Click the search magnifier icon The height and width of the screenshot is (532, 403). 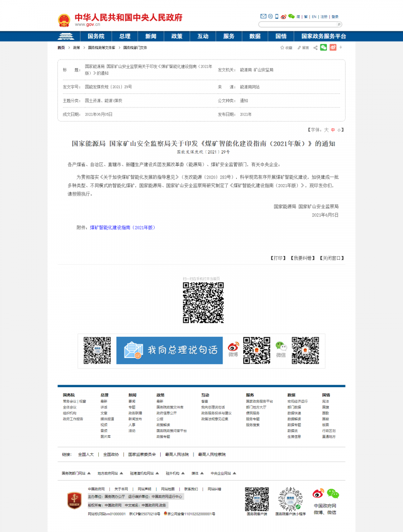tap(339, 24)
